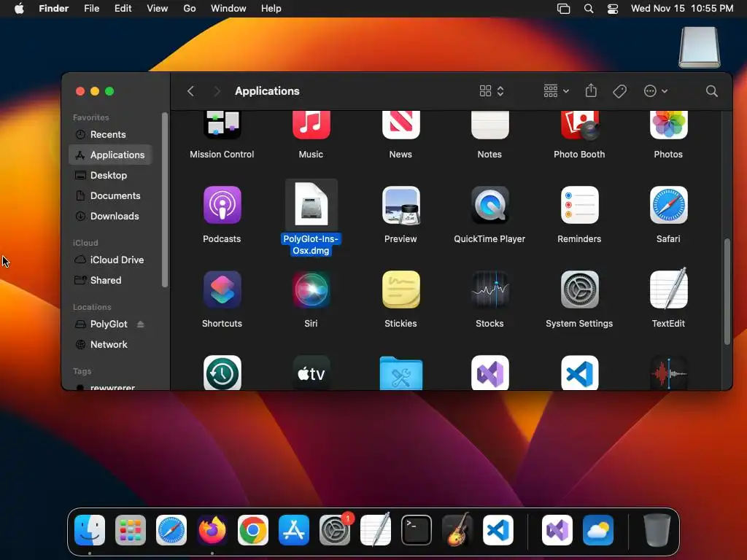This screenshot has width=747, height=560.
Task: Open Downloads in the sidebar
Action: click(x=111, y=216)
